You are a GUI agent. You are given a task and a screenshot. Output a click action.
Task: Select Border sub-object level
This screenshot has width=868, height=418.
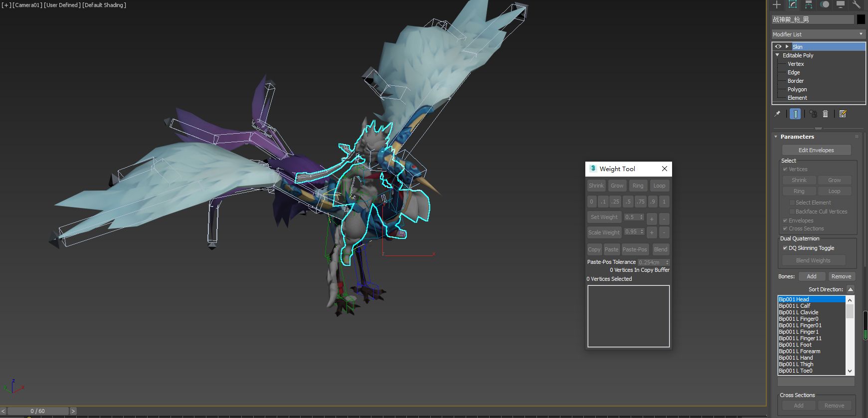coord(796,81)
